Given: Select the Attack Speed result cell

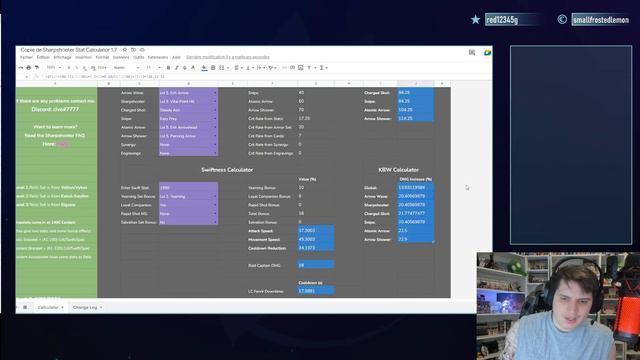Looking at the screenshot, I should [x=316, y=231].
